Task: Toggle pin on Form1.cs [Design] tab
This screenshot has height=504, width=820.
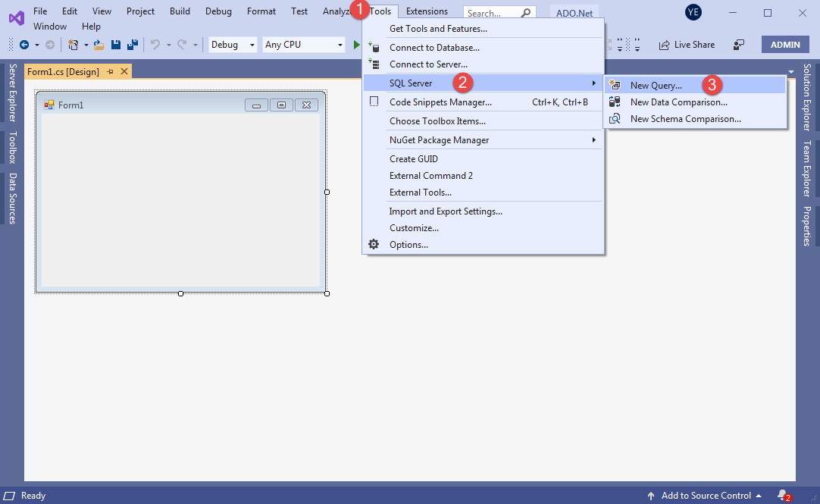Action: click(110, 71)
